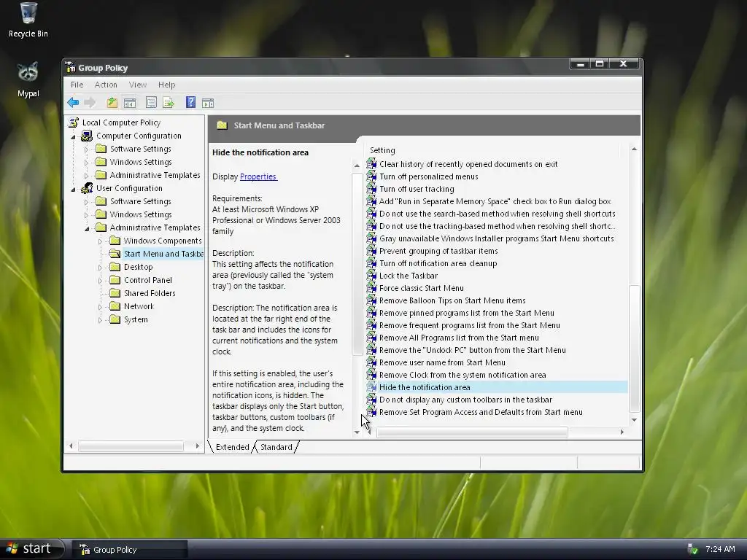Click settings list scroll down arrow
Viewport: 747px width, 560px height.
tap(634, 419)
